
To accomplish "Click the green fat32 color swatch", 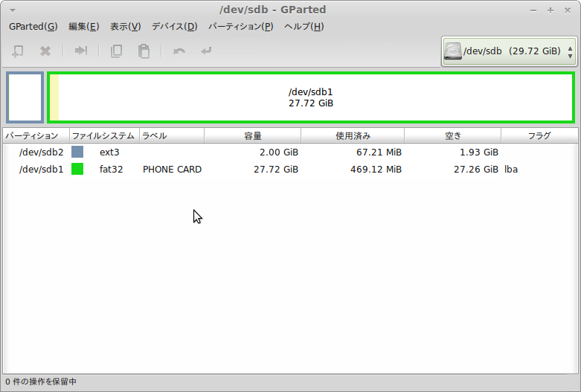I will [x=77, y=169].
